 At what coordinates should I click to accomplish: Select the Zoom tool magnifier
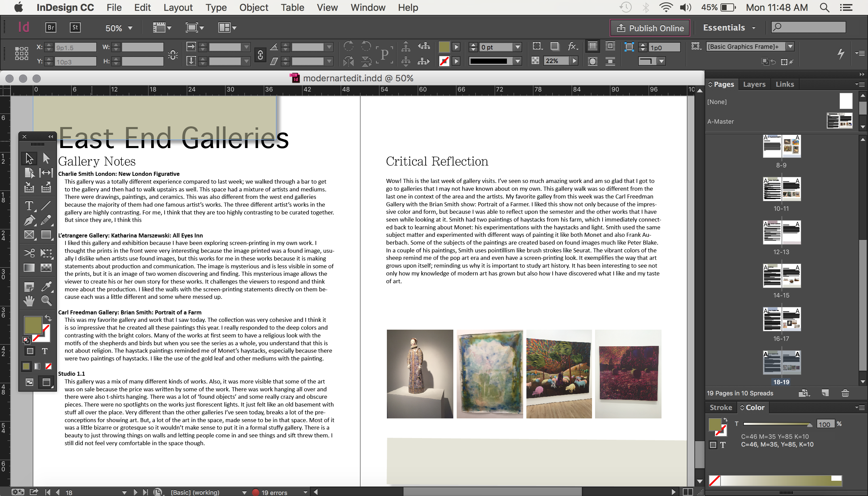pos(46,301)
